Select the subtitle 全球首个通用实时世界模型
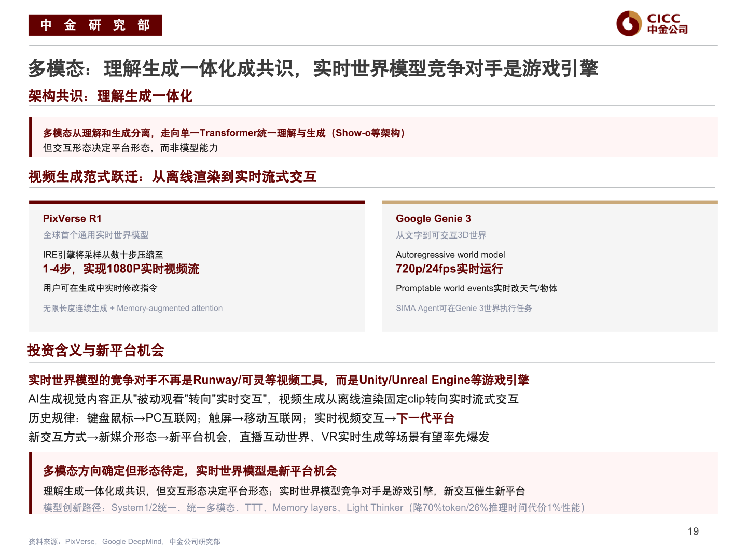The height and width of the screenshot is (560, 747). click(96, 235)
